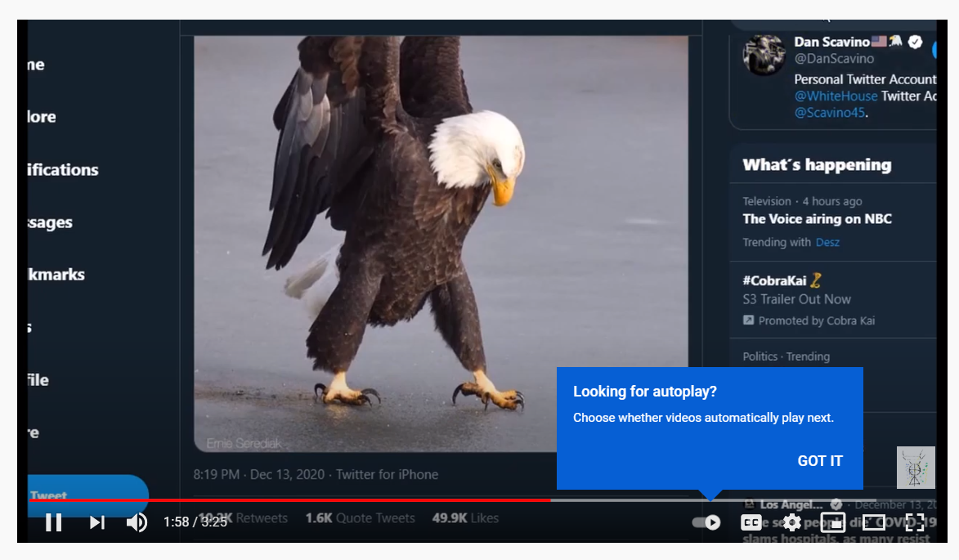Click the 'Twitter for iPhone' source label
The image size is (959, 560).
(x=388, y=474)
